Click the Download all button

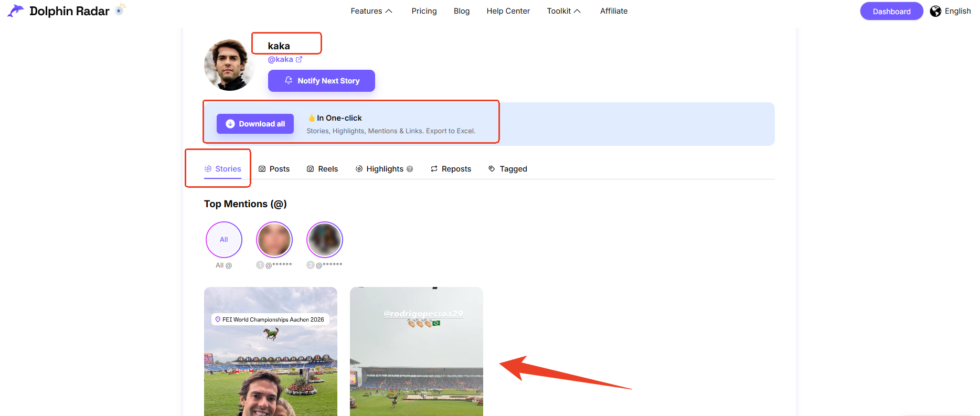click(255, 124)
